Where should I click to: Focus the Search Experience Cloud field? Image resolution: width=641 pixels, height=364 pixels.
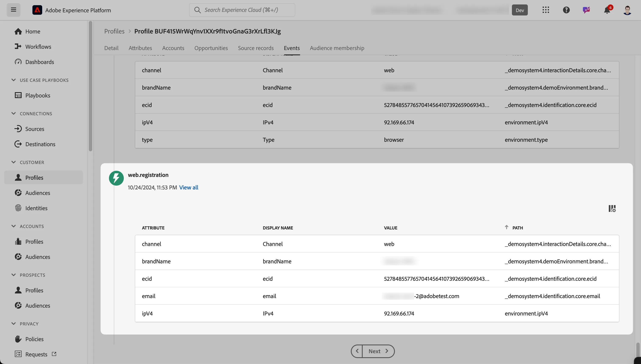[242, 10]
